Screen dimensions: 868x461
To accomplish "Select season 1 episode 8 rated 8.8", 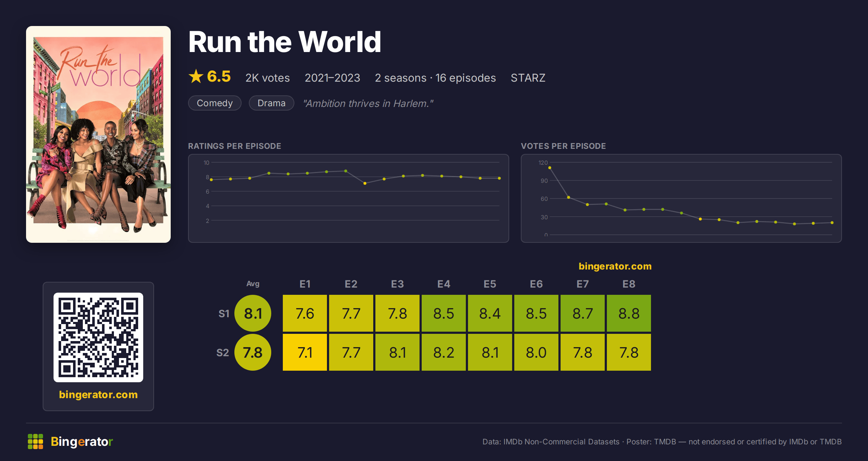I will (629, 313).
